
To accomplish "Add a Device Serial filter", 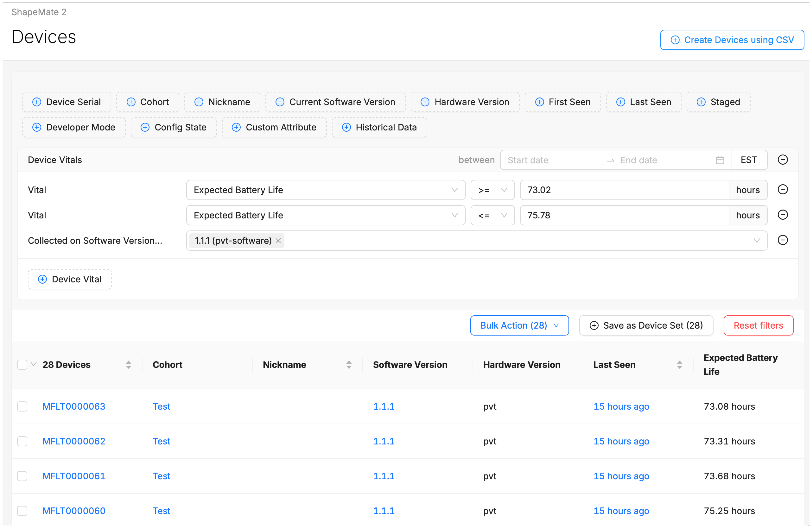I will click(66, 102).
